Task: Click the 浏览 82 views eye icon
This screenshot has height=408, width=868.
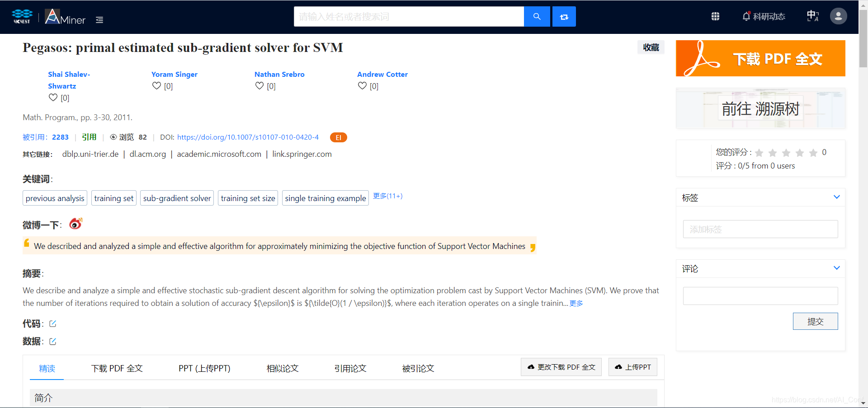Action: [x=113, y=137]
